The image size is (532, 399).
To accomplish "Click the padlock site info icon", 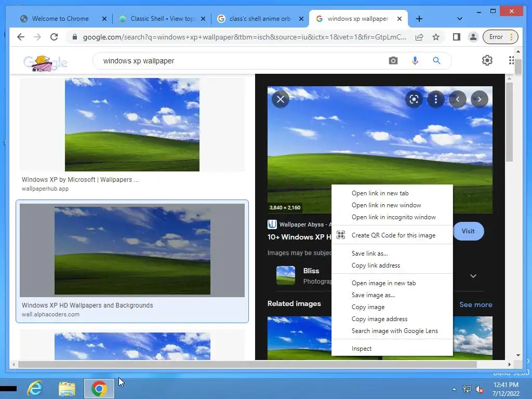I will click(x=75, y=37).
